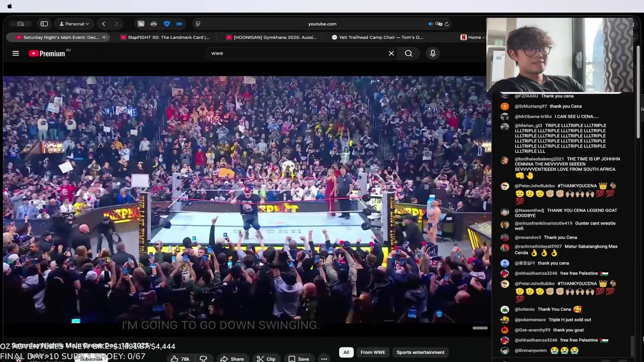Go back to the previous page
The width and height of the screenshot is (644, 362).
pos(104,24)
